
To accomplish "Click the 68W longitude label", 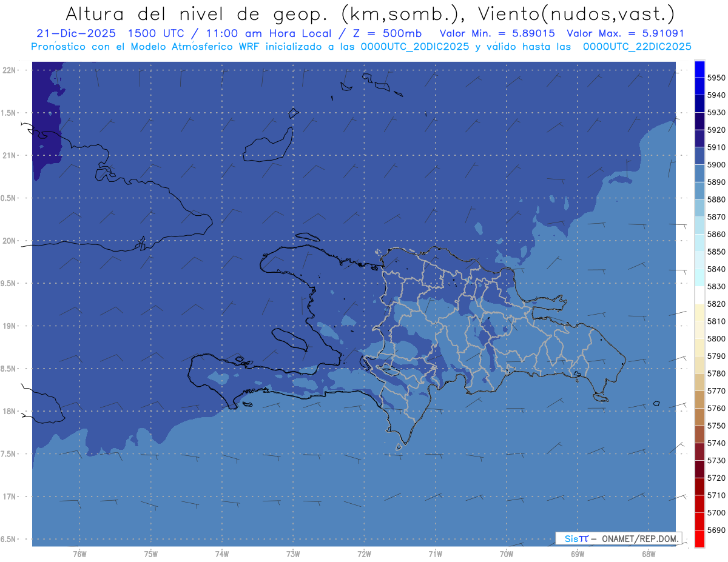I will (x=649, y=554).
